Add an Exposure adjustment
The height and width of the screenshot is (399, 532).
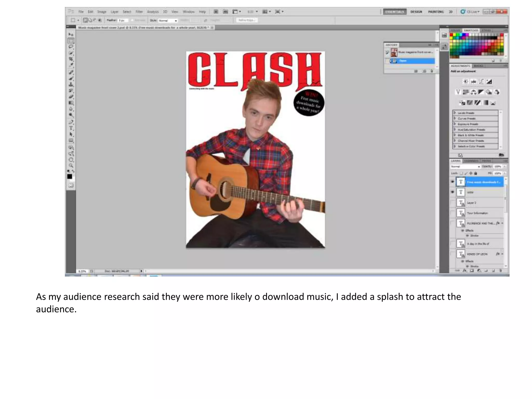[x=489, y=82]
